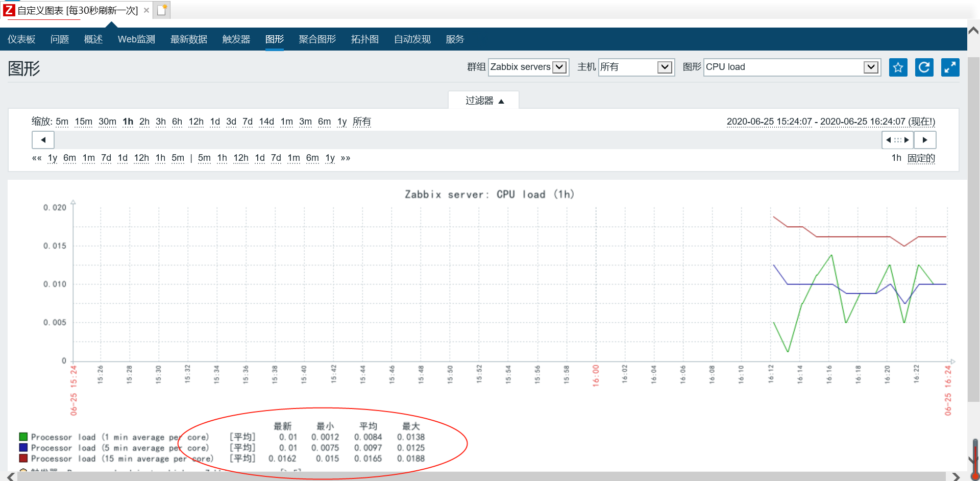
Task: Click the blue 5 min load legend swatch
Action: pos(23,447)
